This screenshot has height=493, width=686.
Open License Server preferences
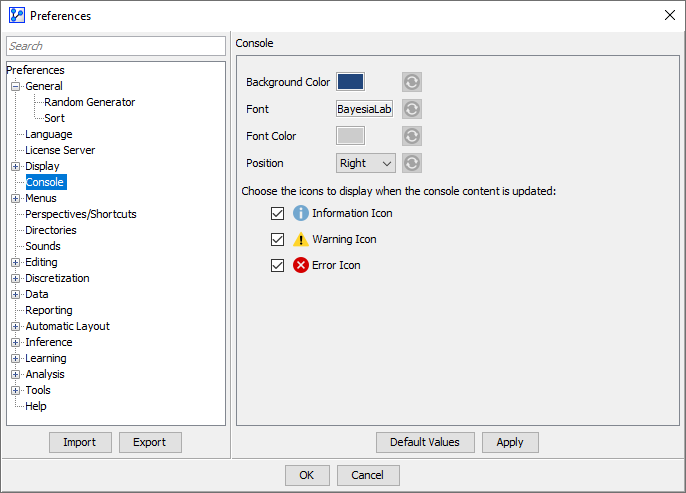tap(60, 150)
